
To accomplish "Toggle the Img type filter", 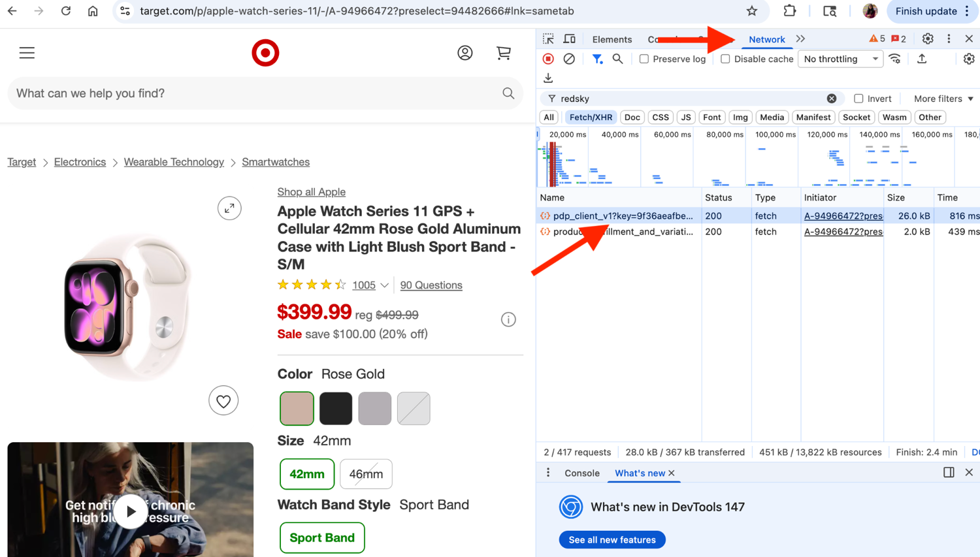I will tap(740, 118).
